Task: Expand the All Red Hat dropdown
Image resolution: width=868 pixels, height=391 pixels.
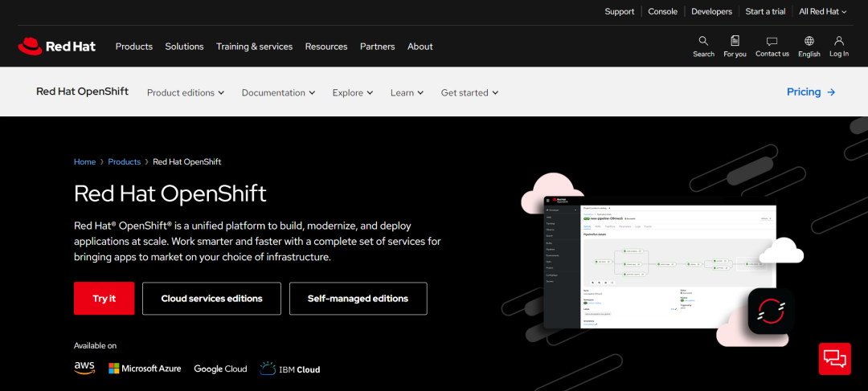Action: (823, 11)
